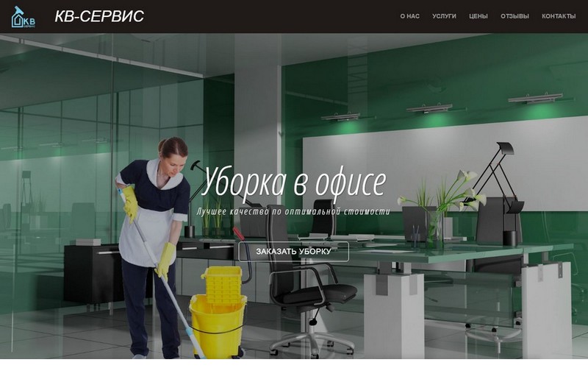Screen dimensions: 588x368
Task: Click the woman's upper yellow rubber glove
Action: (130, 204)
